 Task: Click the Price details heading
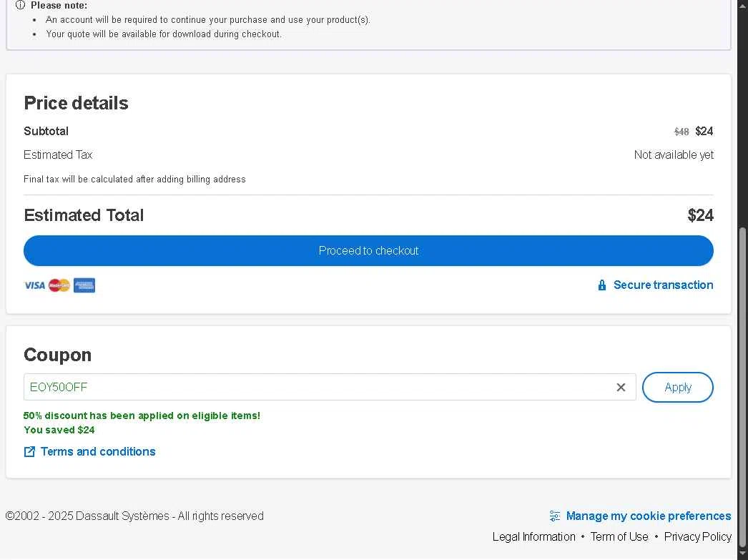(76, 103)
